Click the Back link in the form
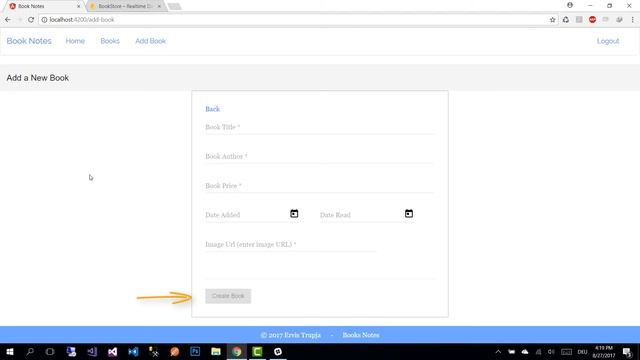This screenshot has width=640, height=360. (212, 109)
